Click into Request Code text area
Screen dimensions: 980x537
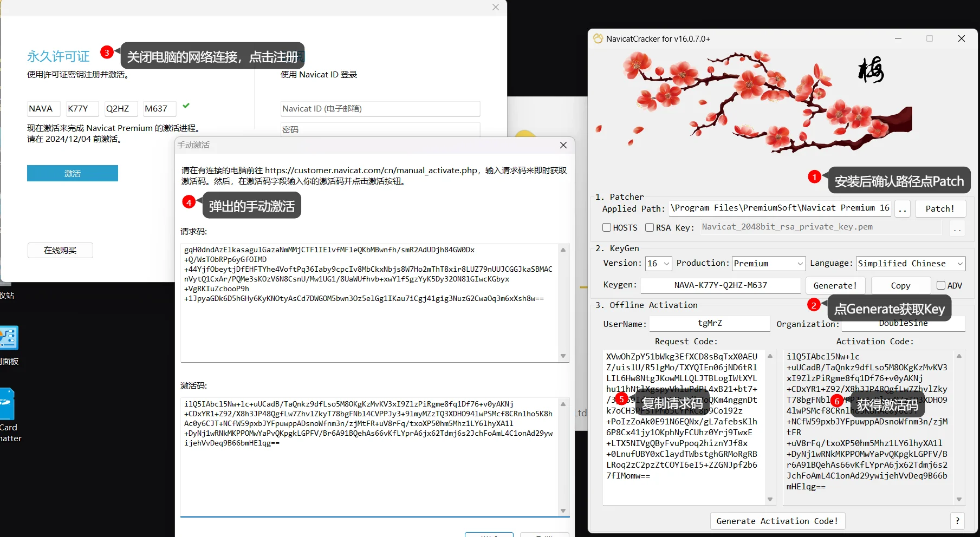click(684, 428)
